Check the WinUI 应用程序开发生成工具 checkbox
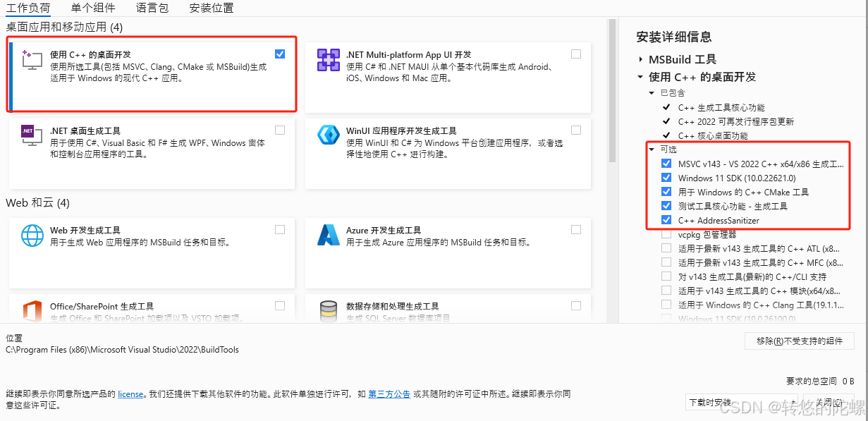This screenshot has width=868, height=421. [x=576, y=130]
